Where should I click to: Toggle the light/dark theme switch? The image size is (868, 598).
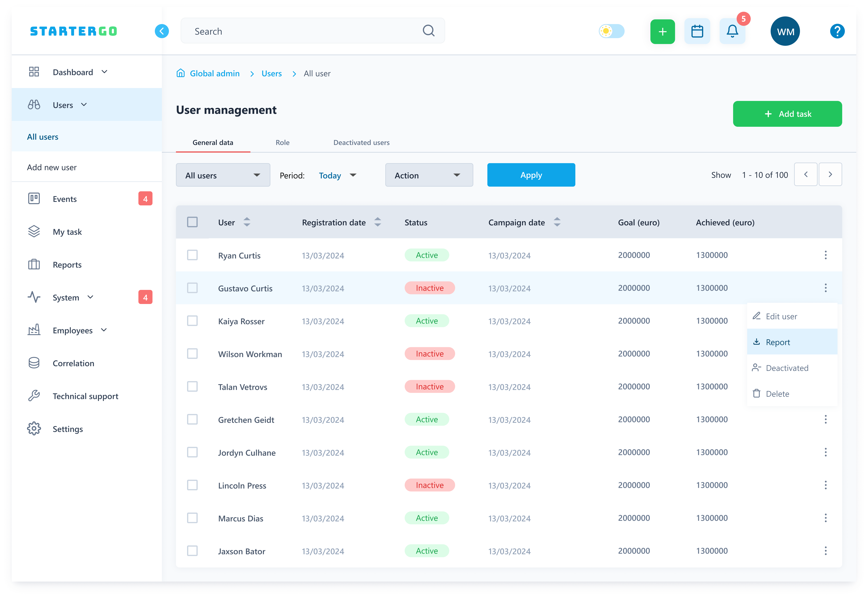[x=611, y=31]
